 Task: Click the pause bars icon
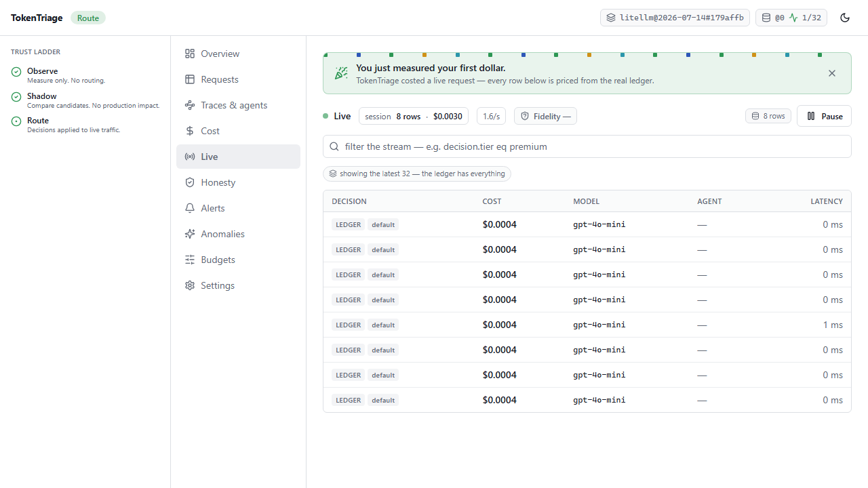[811, 116]
